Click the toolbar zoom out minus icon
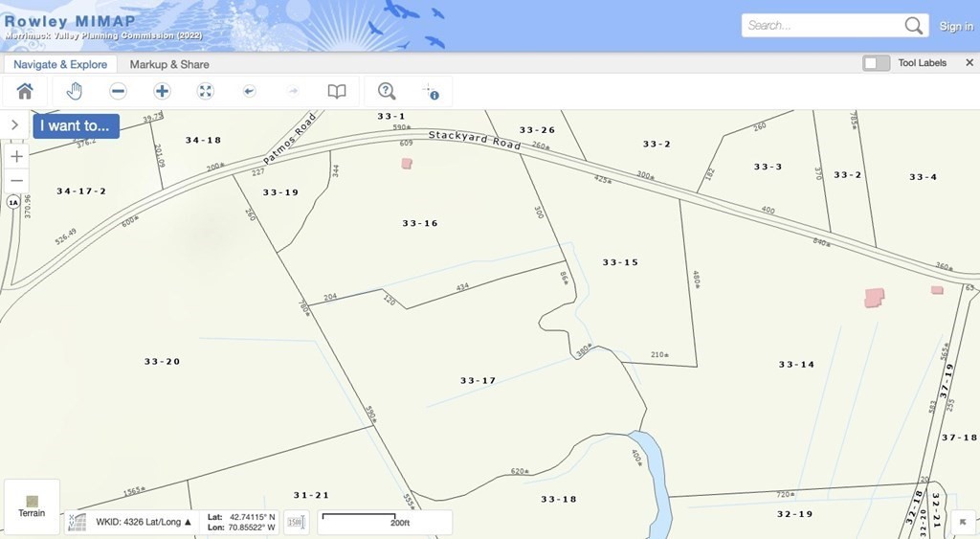Viewport: 980px width, 539px height. [118, 91]
